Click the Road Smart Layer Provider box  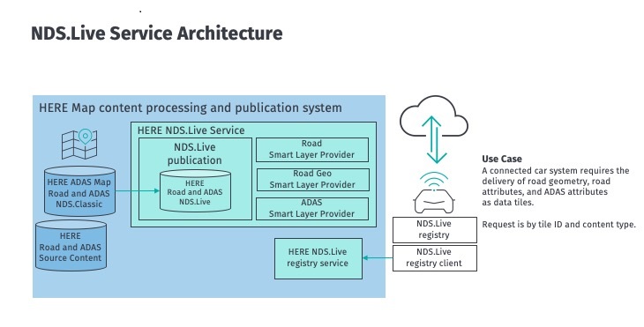(x=312, y=150)
